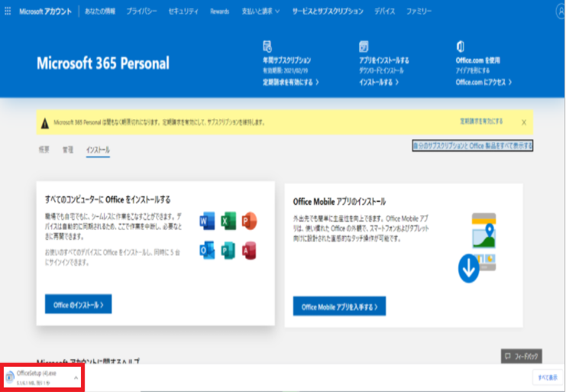Open ファミリー in top navigation
The height and width of the screenshot is (392, 566).
pos(419,11)
